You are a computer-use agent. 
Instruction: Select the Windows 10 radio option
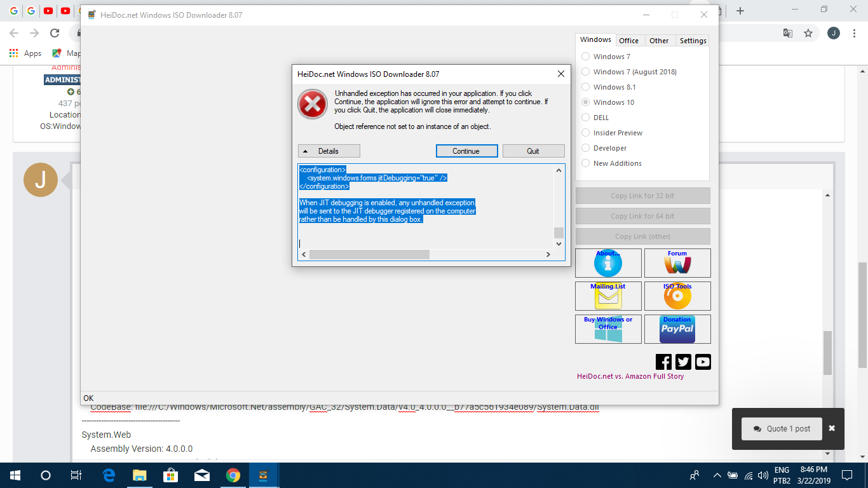(608, 102)
